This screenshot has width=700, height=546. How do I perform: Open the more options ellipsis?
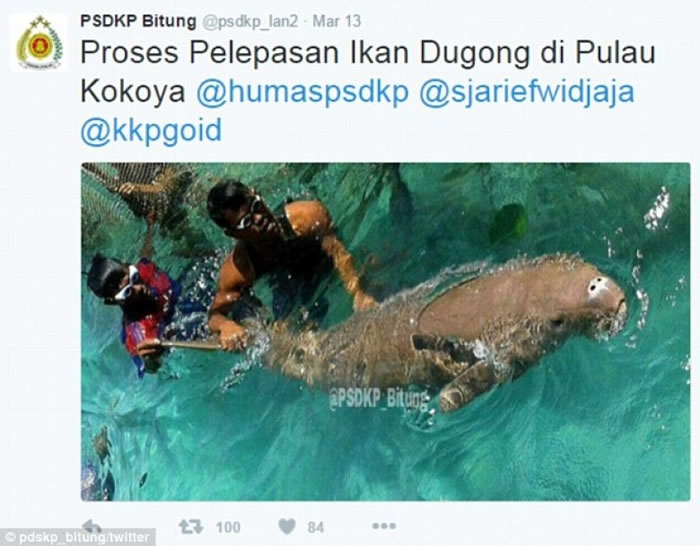tap(384, 526)
